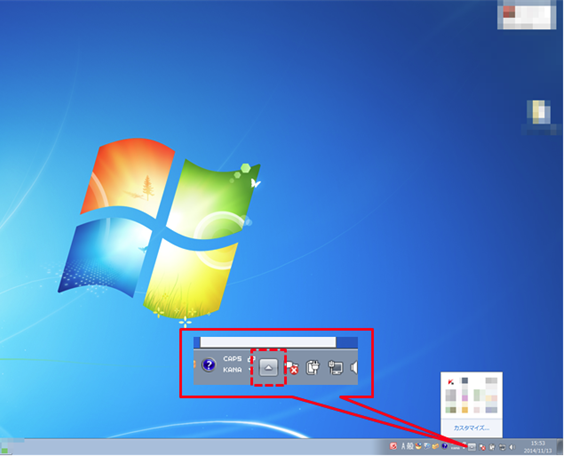
Task: Click the enlarged up-arrow button in the callout
Action: pos(268,367)
